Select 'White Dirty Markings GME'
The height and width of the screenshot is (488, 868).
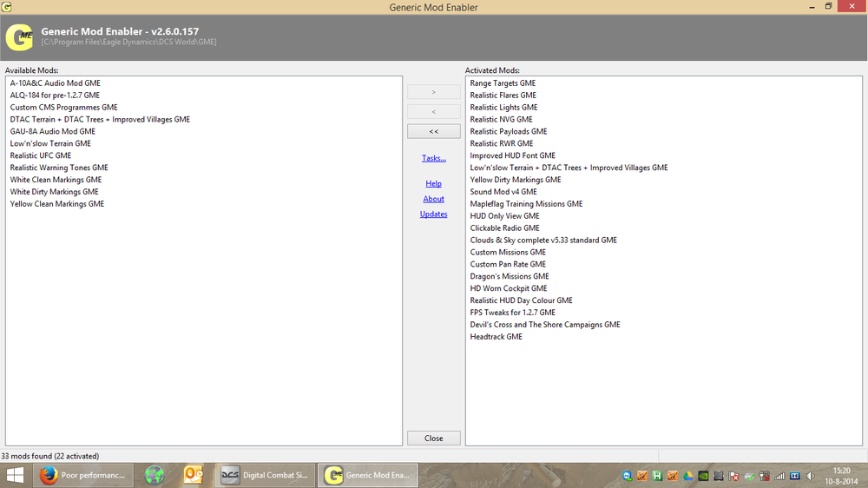click(54, 192)
